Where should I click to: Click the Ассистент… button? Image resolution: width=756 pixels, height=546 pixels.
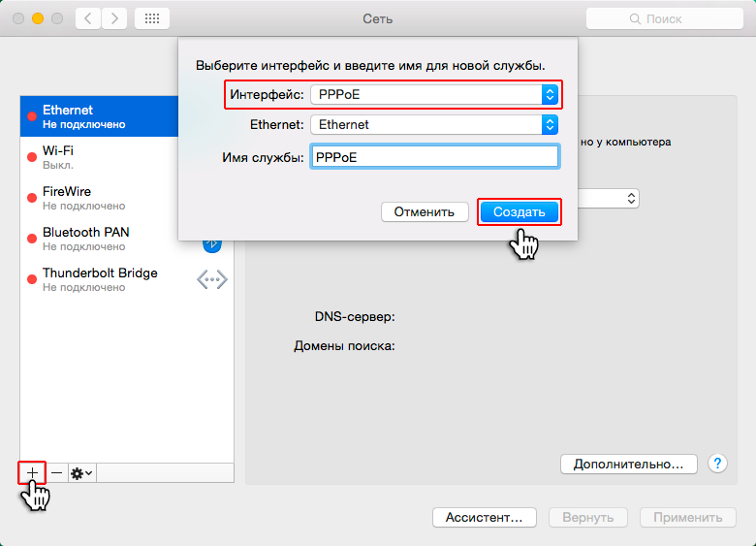pyautogui.click(x=485, y=518)
